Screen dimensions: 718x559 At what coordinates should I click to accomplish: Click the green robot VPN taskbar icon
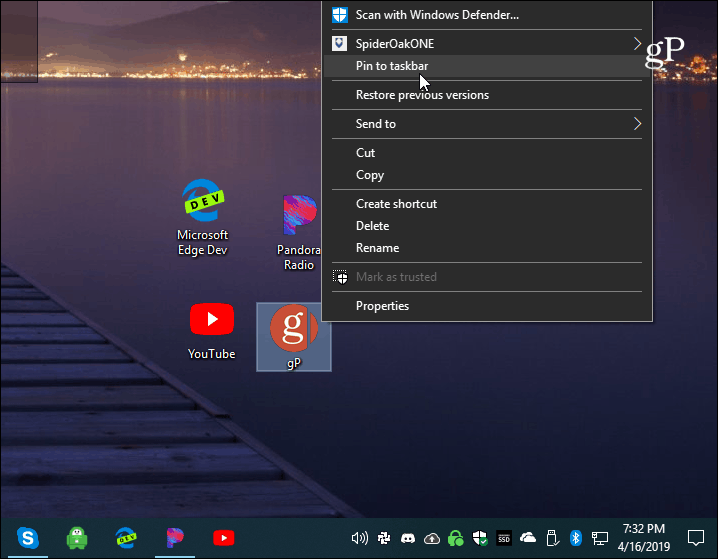pyautogui.click(x=76, y=538)
